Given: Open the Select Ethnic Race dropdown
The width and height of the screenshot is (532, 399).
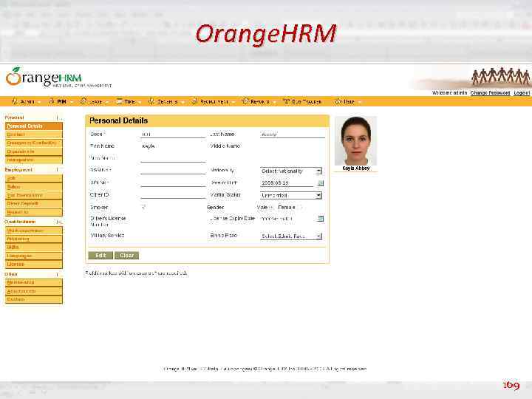Looking at the screenshot, I should [291, 236].
